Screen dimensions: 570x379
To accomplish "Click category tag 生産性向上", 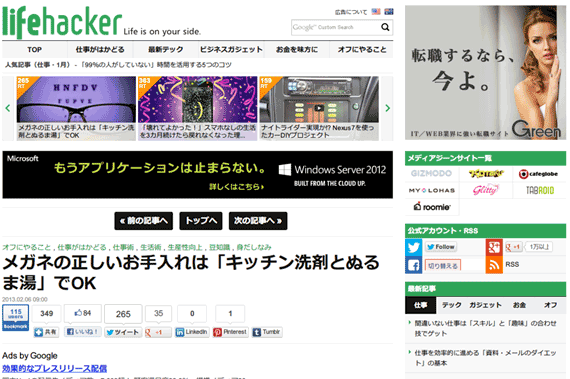I will tap(185, 247).
